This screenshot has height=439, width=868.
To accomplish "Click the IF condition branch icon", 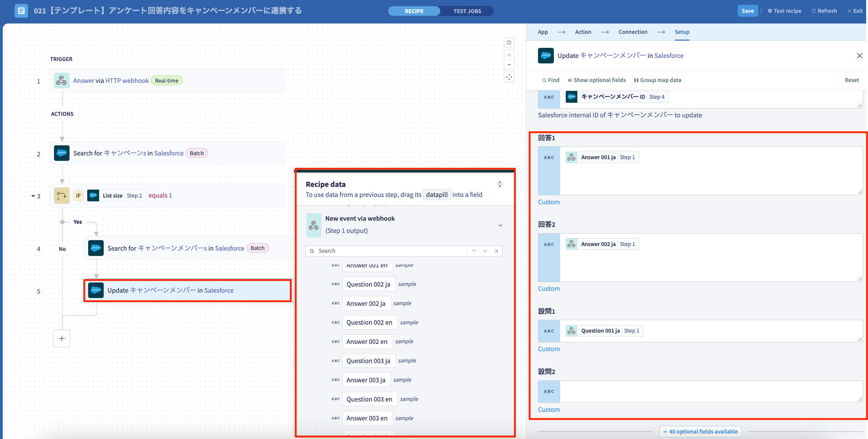I will [x=62, y=195].
